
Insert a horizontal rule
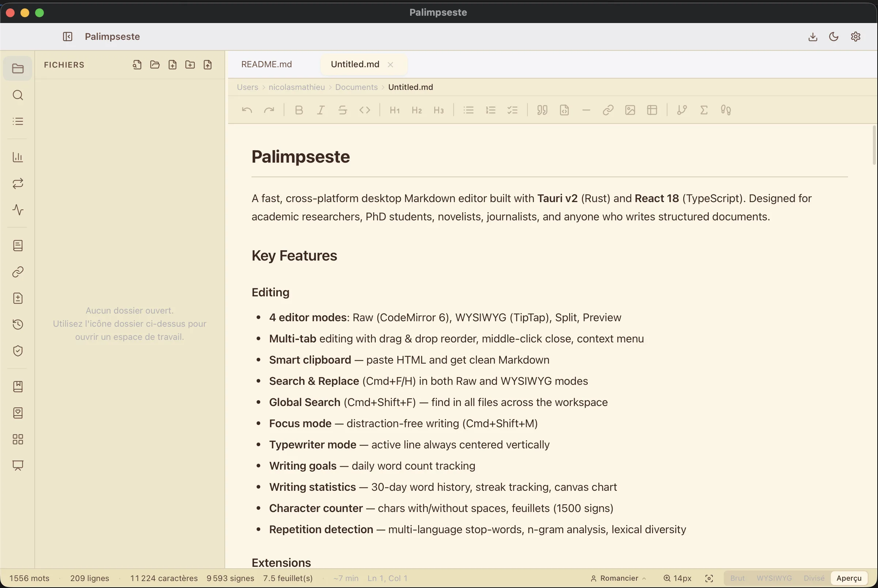[x=586, y=110]
